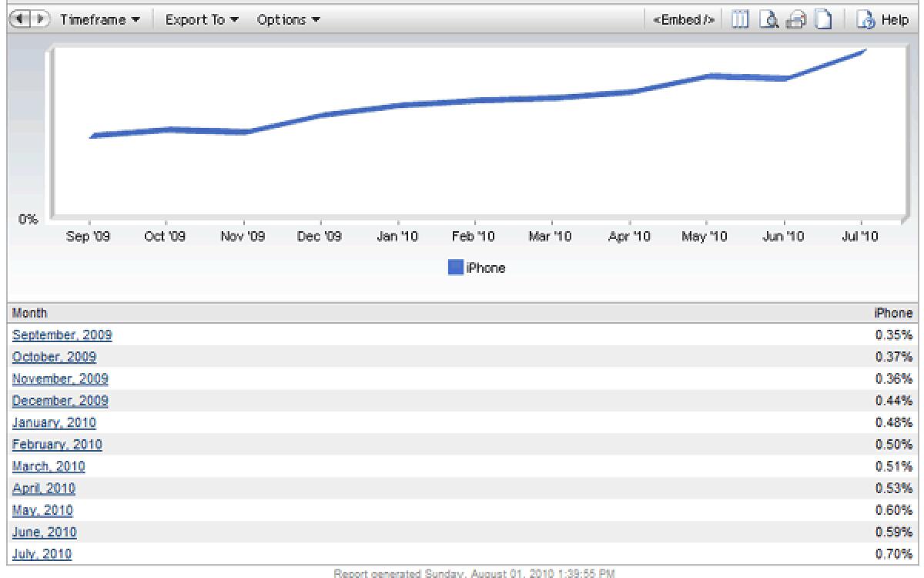Click the Embed button
The width and height of the screenshot is (924, 578).
pyautogui.click(x=684, y=20)
